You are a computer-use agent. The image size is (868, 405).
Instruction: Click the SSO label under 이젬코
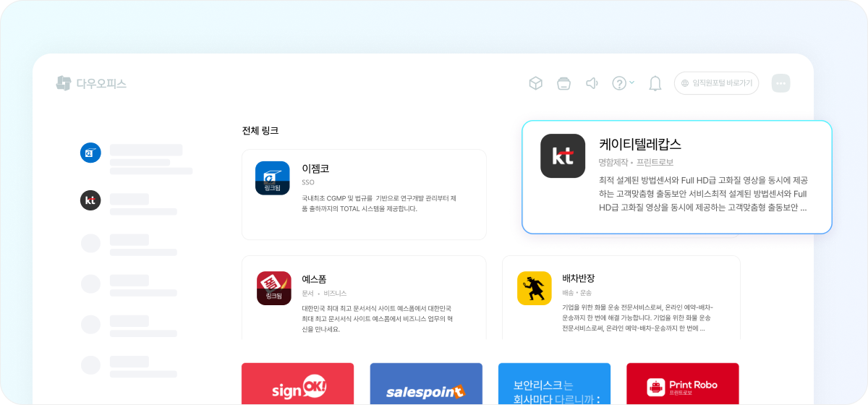coord(308,182)
